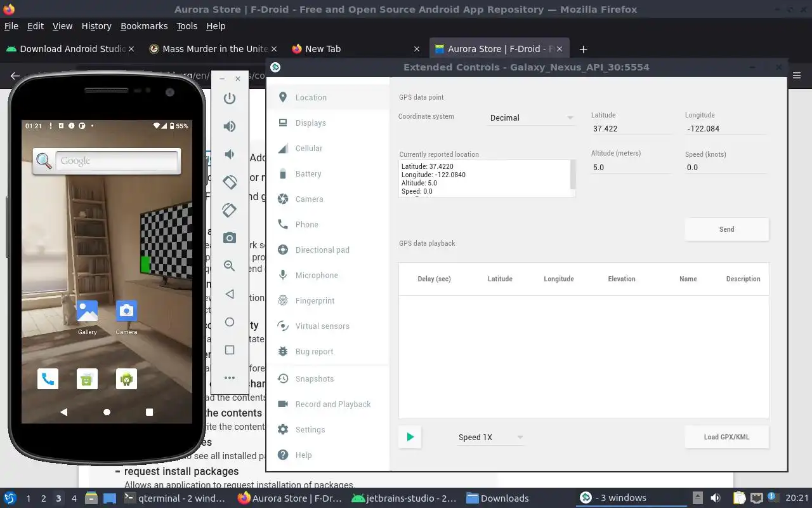Switch to Mass Murder in the United tab

tap(213, 49)
